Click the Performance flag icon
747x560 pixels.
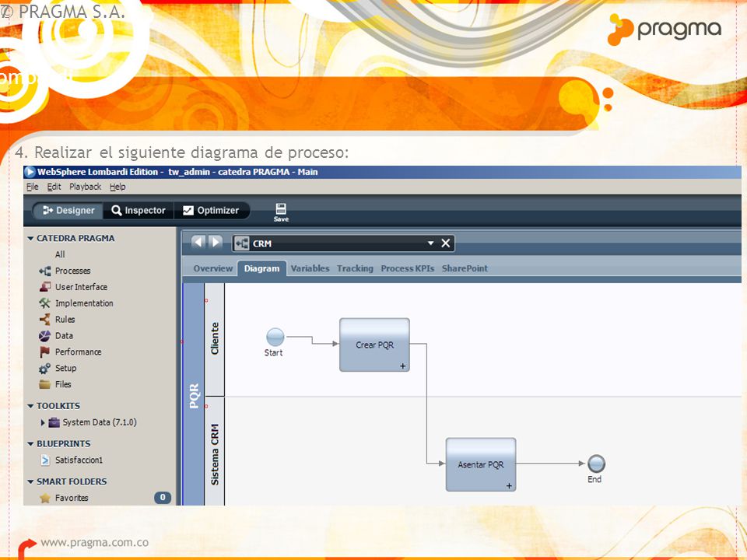(x=45, y=352)
